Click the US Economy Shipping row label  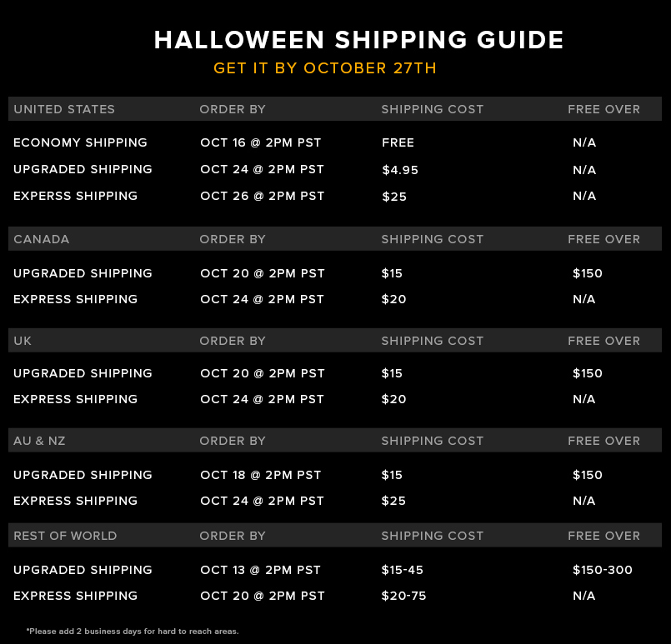coord(80,142)
